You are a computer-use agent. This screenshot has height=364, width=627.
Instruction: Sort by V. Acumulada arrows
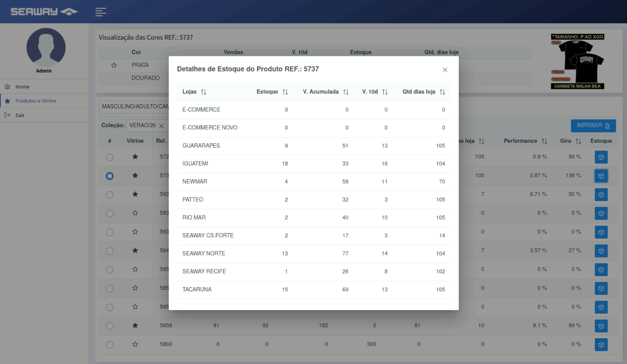pos(346,92)
